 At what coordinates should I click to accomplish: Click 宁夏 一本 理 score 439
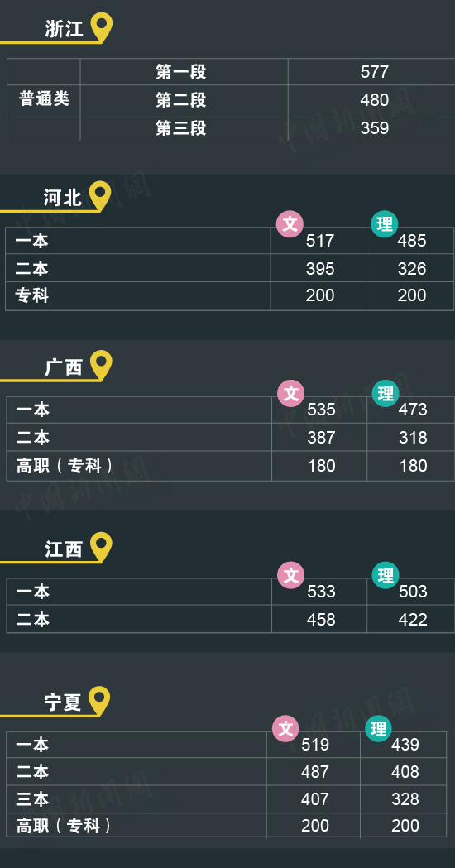pos(405,745)
